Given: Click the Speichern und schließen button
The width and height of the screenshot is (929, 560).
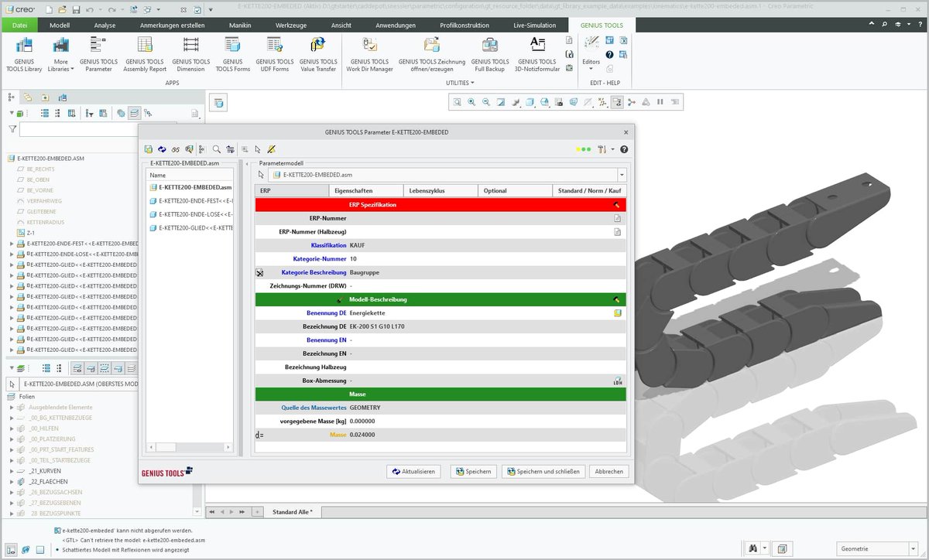Looking at the screenshot, I should (542, 471).
